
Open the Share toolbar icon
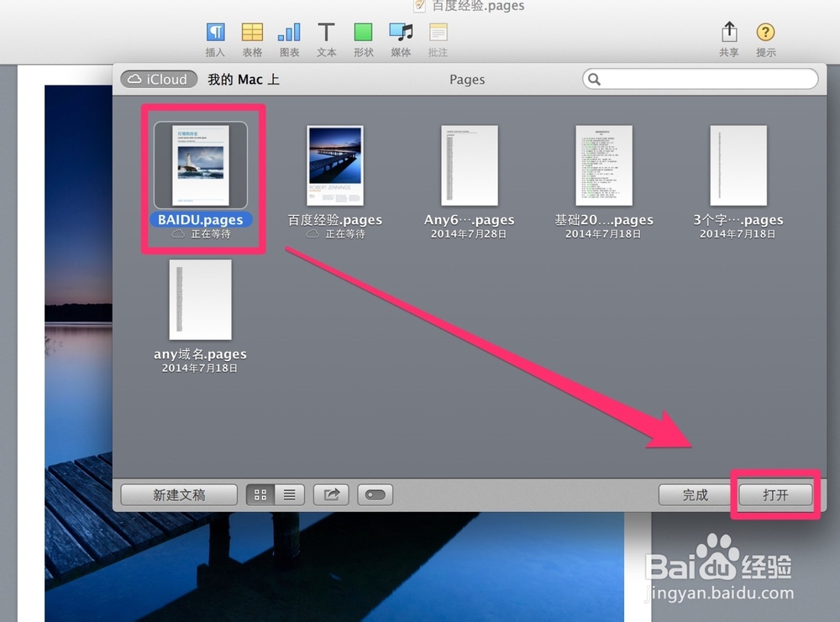(729, 32)
